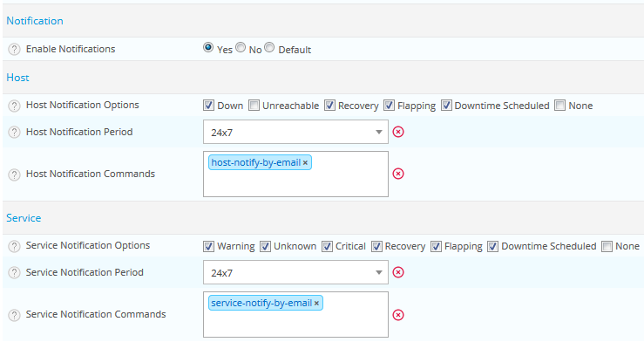Select No for Enable Notifications
This screenshot has width=644, height=342.
pyautogui.click(x=241, y=48)
